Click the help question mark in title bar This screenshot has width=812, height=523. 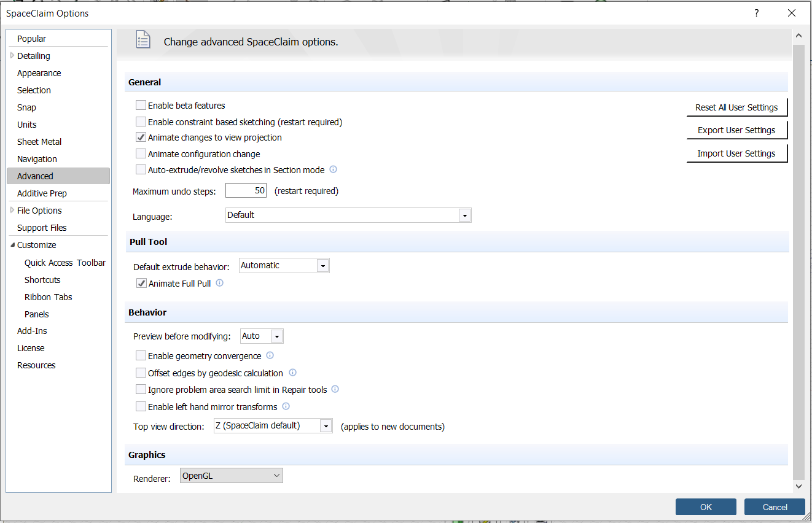(756, 13)
